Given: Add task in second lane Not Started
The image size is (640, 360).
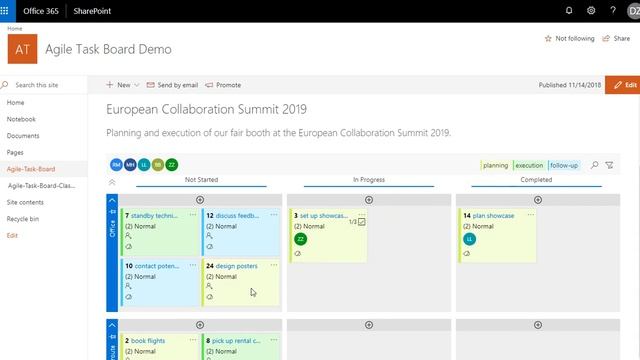Looking at the screenshot, I should pyautogui.click(x=200, y=325).
